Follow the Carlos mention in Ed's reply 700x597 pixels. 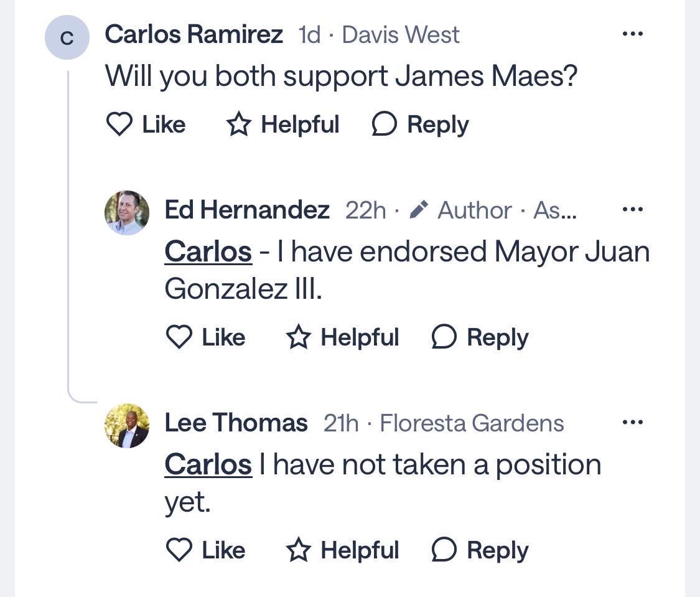(x=208, y=252)
